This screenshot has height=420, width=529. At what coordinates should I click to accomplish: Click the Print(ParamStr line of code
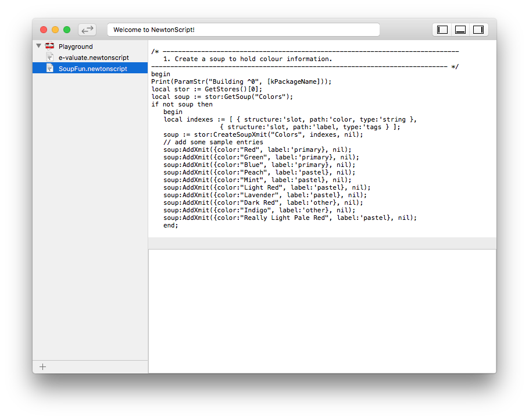click(241, 81)
